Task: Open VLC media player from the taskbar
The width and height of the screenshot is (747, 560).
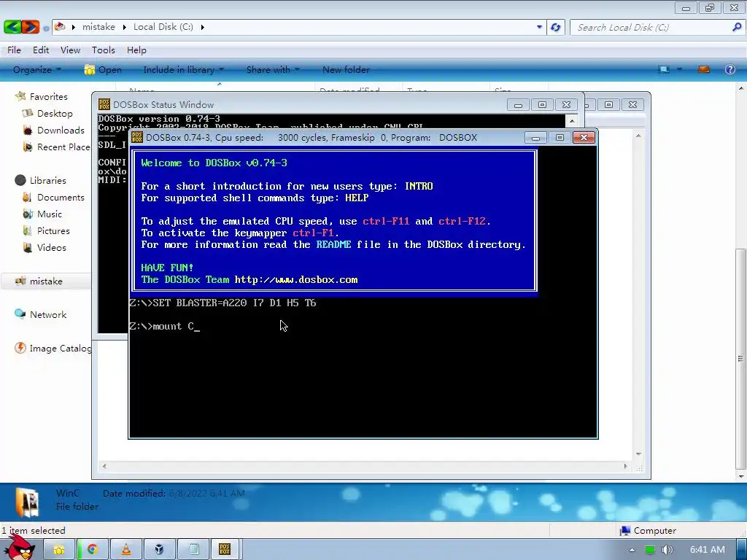Action: (125, 549)
